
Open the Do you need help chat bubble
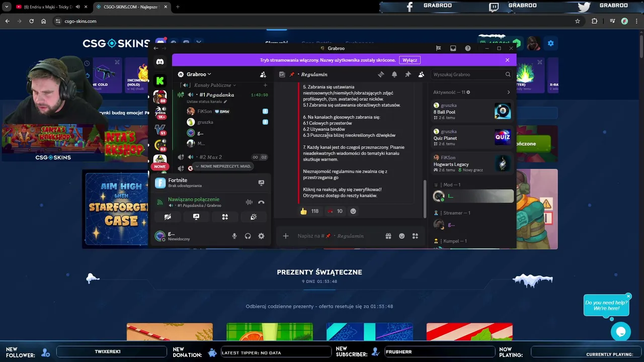[x=606, y=305]
